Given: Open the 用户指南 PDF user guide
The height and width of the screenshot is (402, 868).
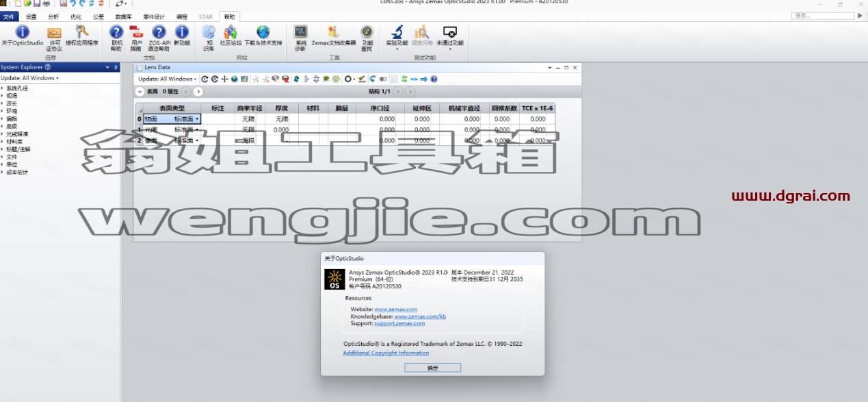Looking at the screenshot, I should [136, 38].
